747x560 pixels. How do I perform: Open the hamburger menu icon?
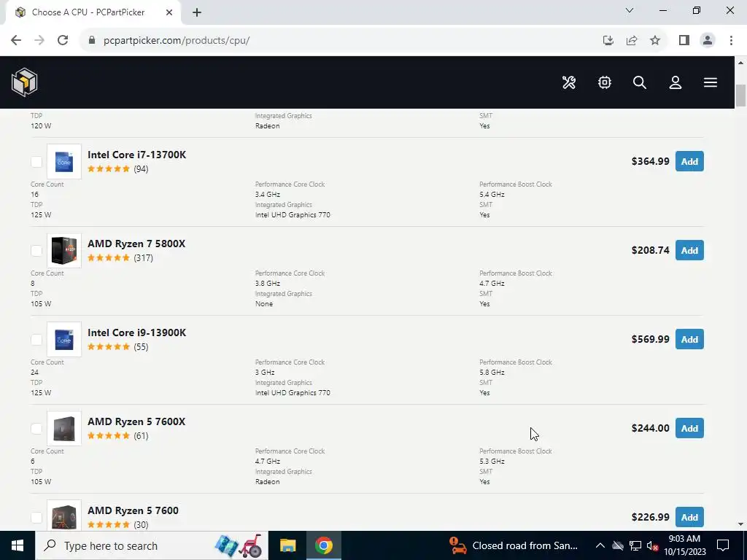tap(711, 82)
